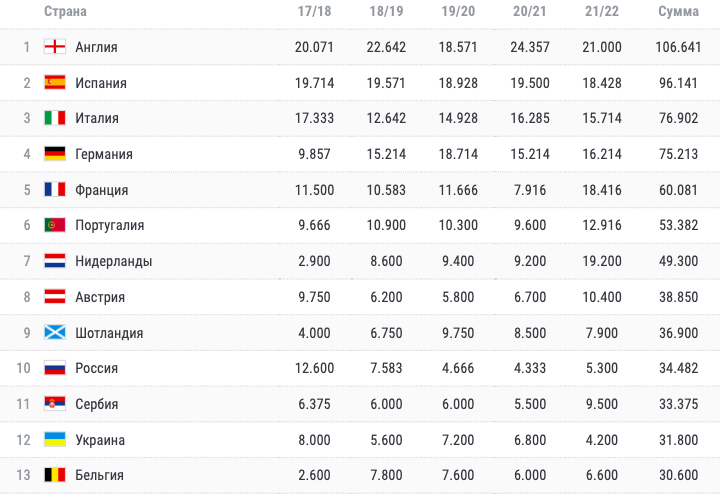Open the Россия country link

(96, 368)
